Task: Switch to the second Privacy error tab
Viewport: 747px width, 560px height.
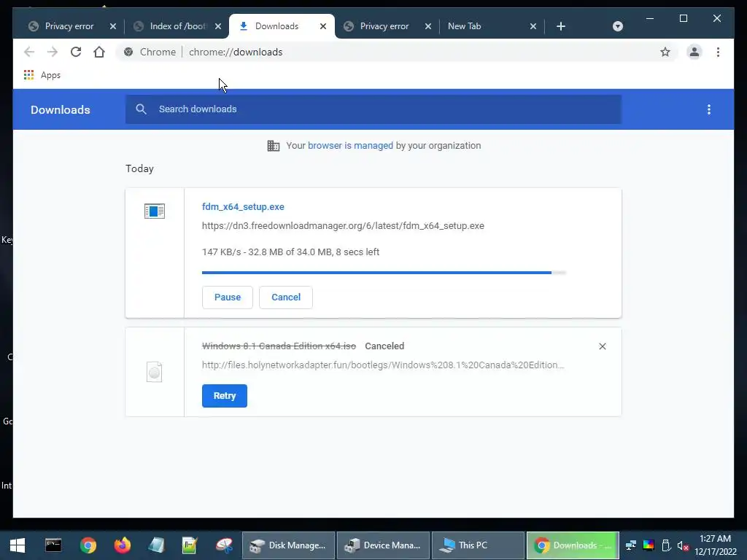Action: pyautogui.click(x=384, y=26)
